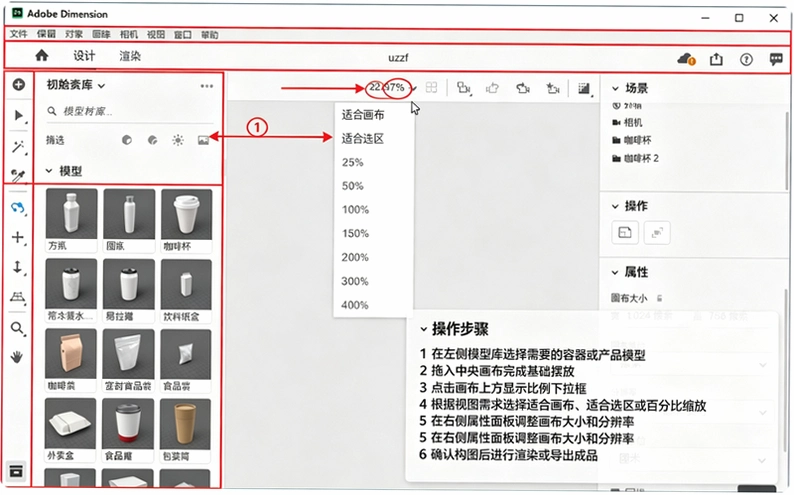The height and width of the screenshot is (495, 794).
Task: Switch to the 设计 tab
Action: (x=84, y=56)
